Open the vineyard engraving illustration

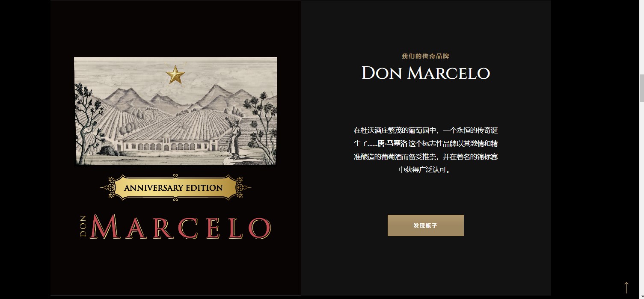(175, 111)
